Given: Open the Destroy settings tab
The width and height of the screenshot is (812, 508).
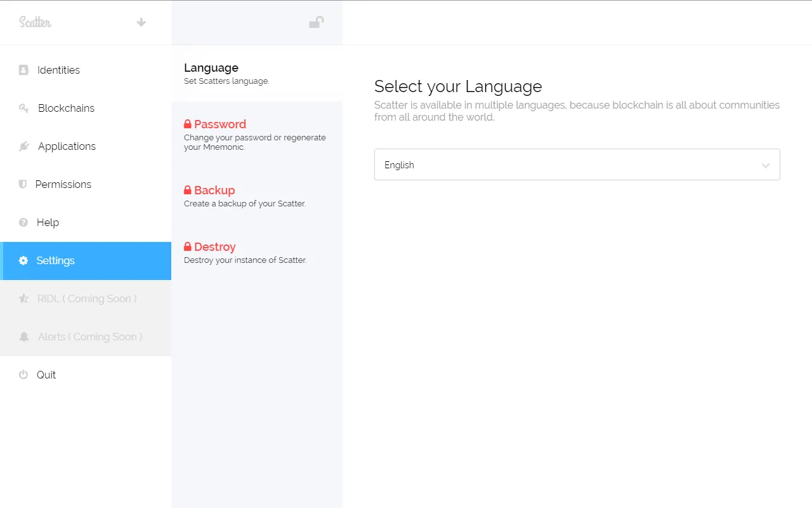Looking at the screenshot, I should pyautogui.click(x=257, y=253).
